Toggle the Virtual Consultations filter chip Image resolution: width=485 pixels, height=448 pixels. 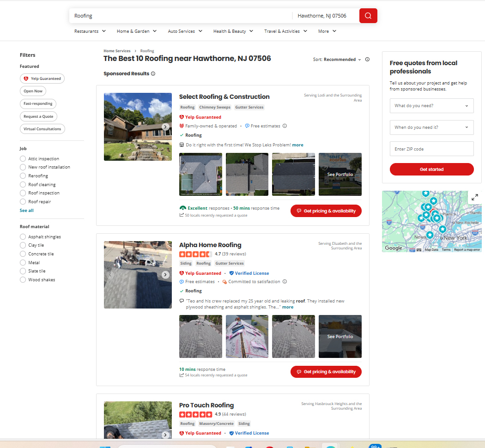(42, 129)
